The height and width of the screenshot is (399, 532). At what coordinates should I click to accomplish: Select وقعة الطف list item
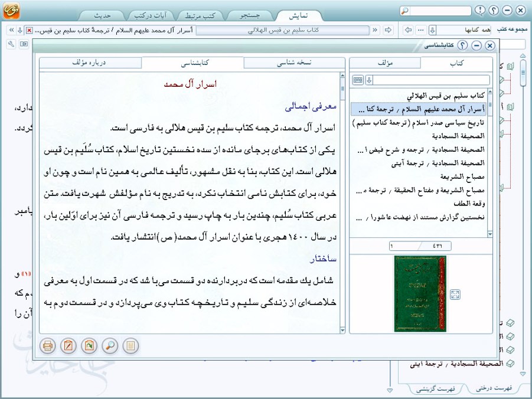(x=419, y=204)
